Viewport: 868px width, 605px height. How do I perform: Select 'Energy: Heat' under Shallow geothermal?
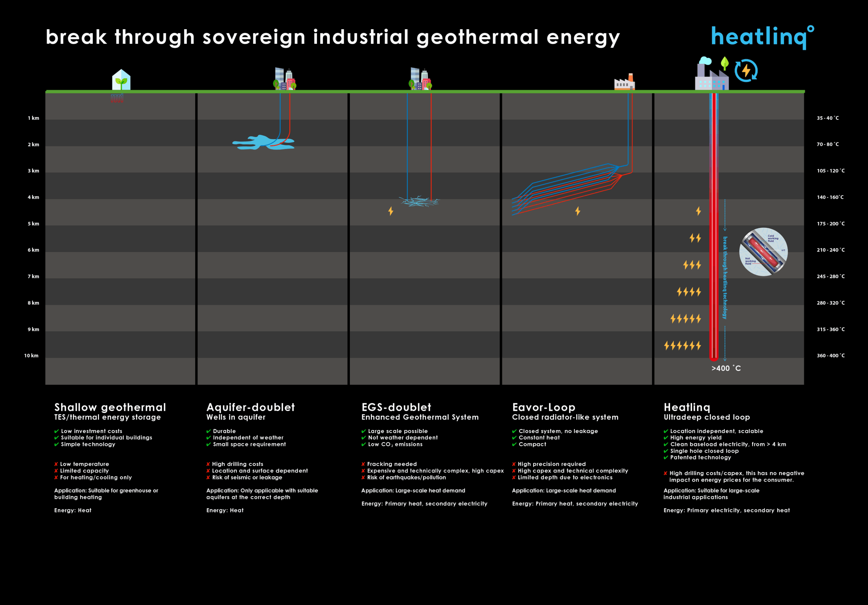coord(73,510)
